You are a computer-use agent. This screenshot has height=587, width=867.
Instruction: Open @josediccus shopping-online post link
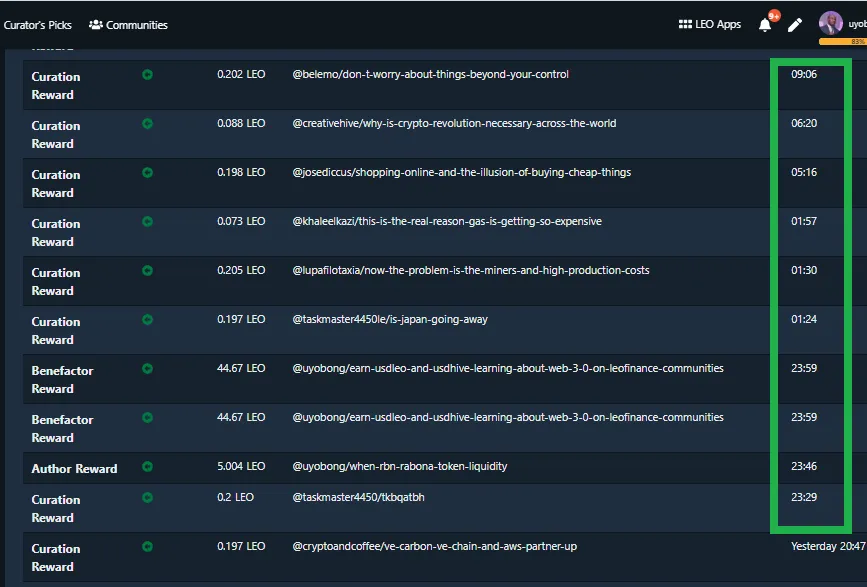point(461,172)
